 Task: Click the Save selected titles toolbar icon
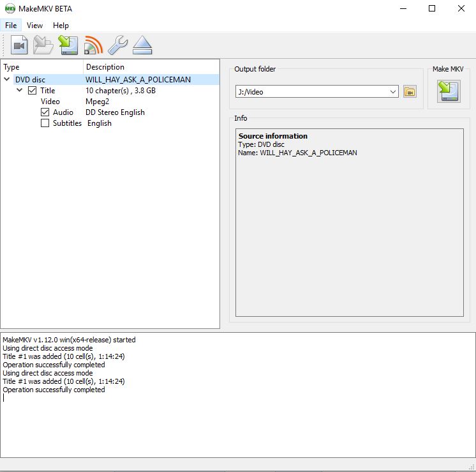click(x=68, y=45)
